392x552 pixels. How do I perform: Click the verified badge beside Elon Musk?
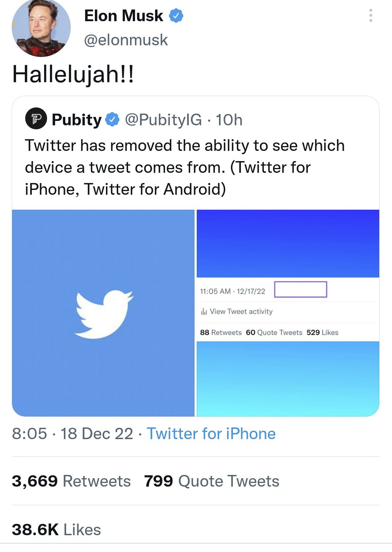pyautogui.click(x=176, y=16)
